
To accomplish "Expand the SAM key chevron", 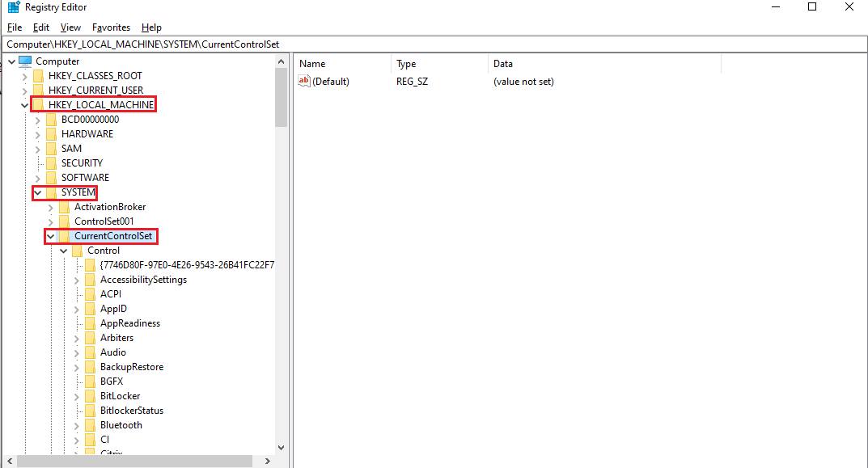I will 38,149.
